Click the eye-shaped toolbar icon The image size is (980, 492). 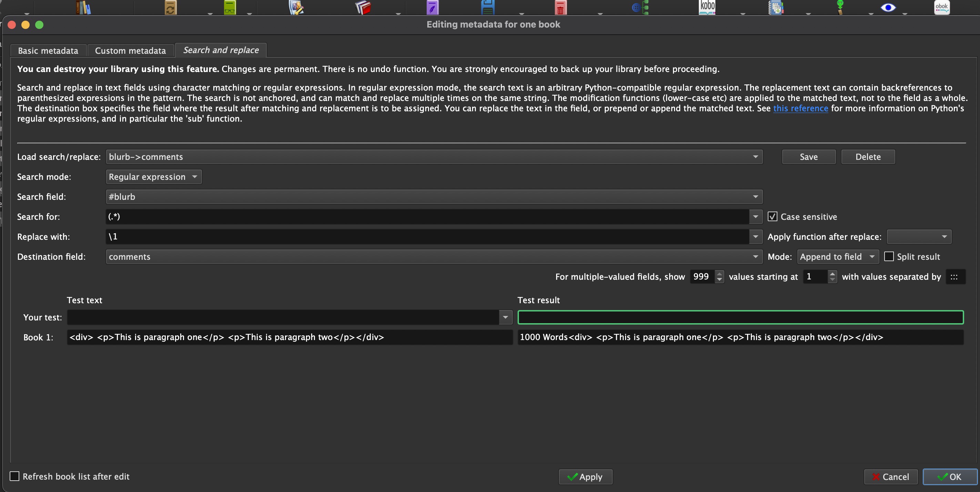click(888, 8)
